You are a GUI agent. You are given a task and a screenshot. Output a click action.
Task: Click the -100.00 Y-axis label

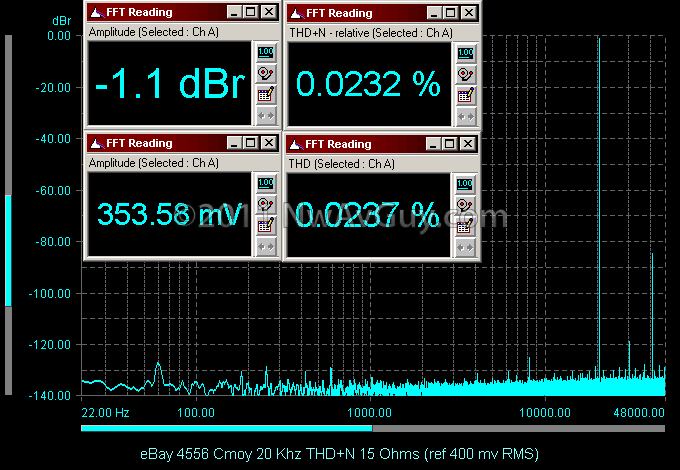coord(49,294)
